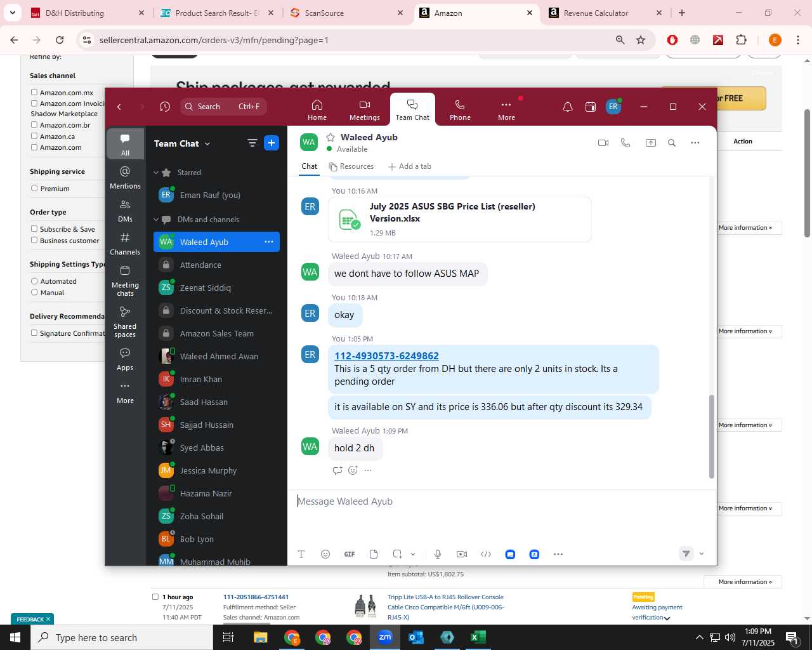Start a video call with Waleed Ayub
Image resolution: width=812 pixels, height=650 pixels.
tap(603, 143)
